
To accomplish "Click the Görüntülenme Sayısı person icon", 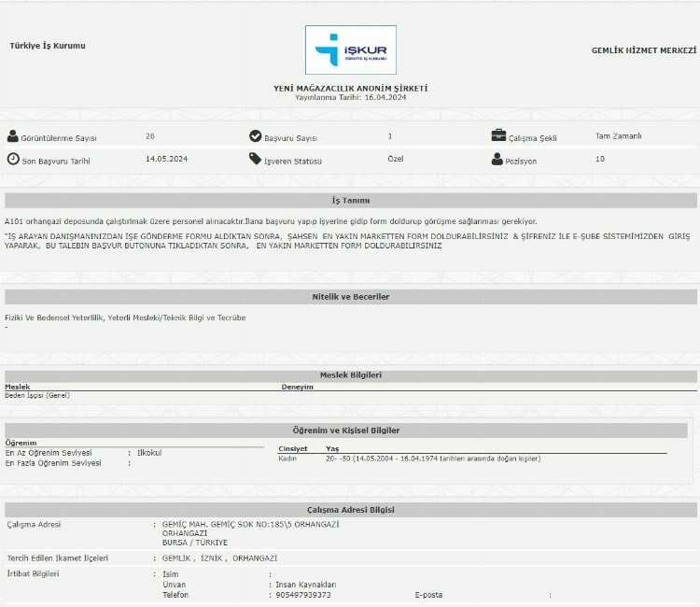I will (x=13, y=136).
